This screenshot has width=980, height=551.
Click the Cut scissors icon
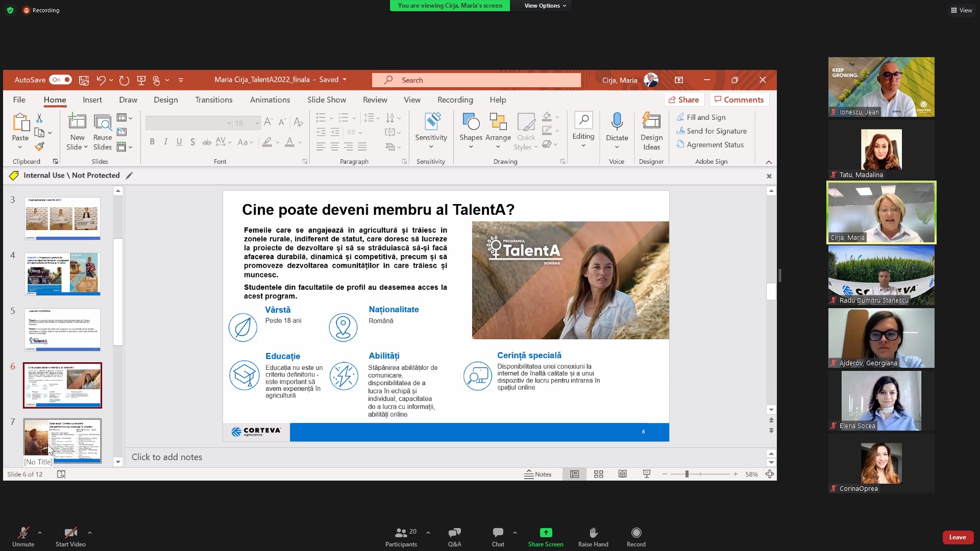click(x=39, y=118)
